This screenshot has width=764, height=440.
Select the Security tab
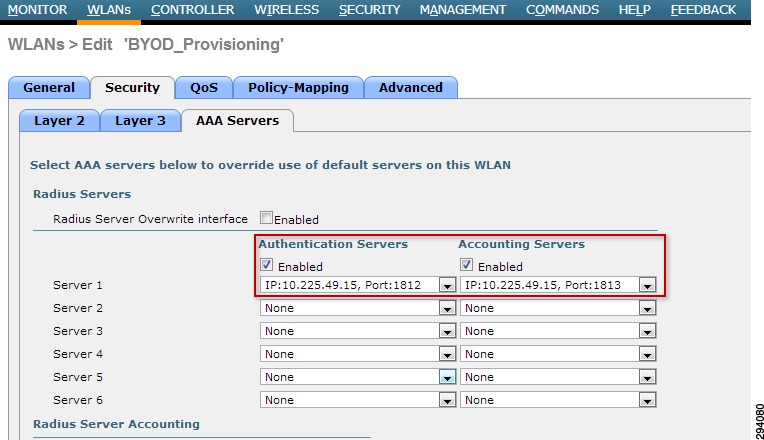(133, 88)
